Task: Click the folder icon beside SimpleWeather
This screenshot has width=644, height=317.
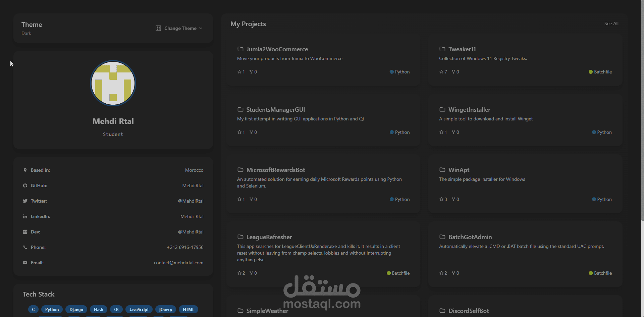Action: pyautogui.click(x=240, y=311)
